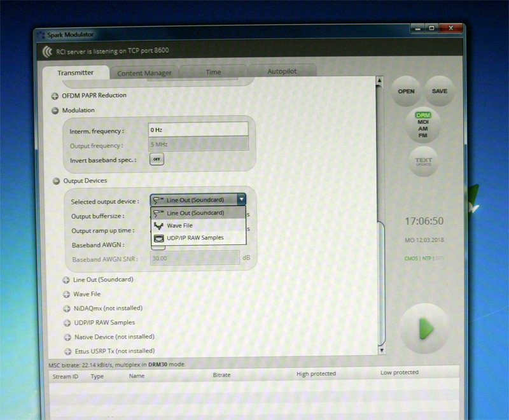Expand the Wave File section
Viewport: 509px width, 420px height.
[67, 295]
